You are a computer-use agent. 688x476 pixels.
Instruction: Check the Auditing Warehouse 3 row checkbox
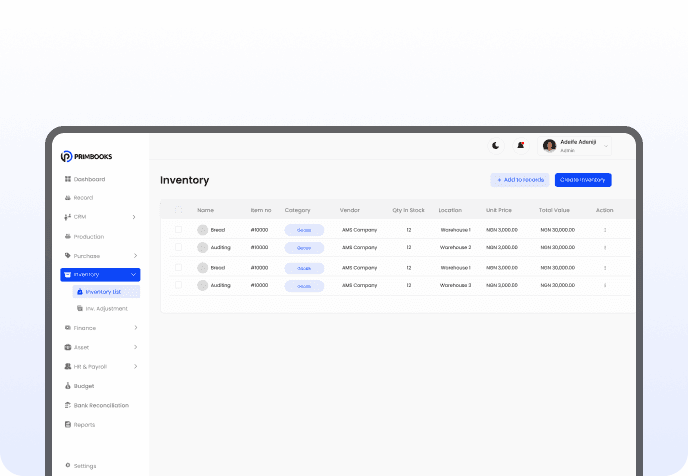178,285
